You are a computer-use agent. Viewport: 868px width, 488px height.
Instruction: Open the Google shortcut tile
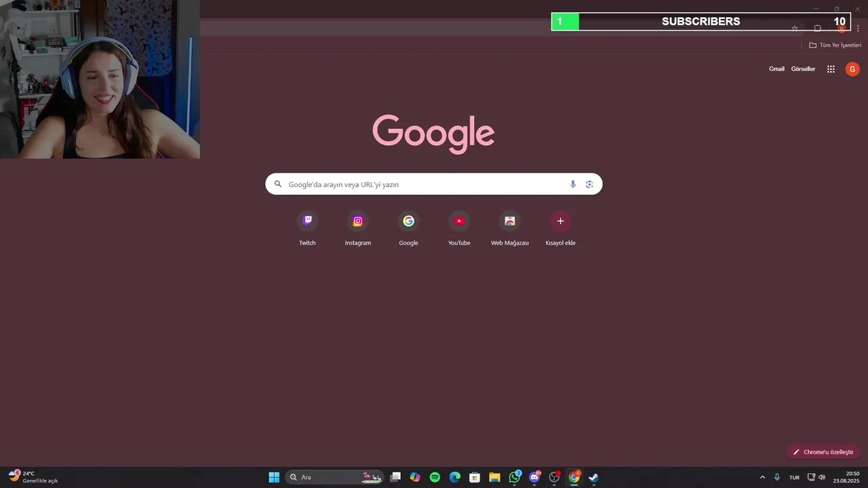[x=408, y=229]
